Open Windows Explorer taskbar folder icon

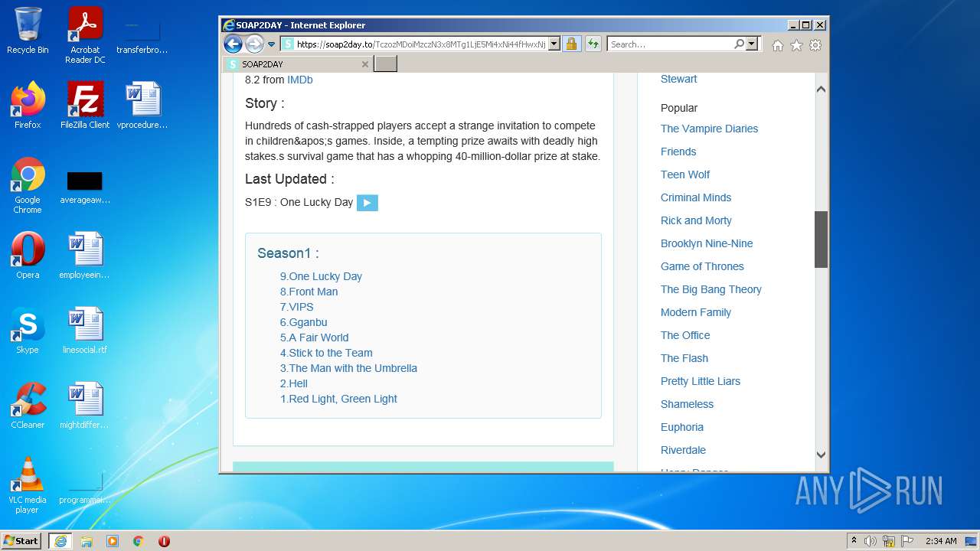click(87, 541)
